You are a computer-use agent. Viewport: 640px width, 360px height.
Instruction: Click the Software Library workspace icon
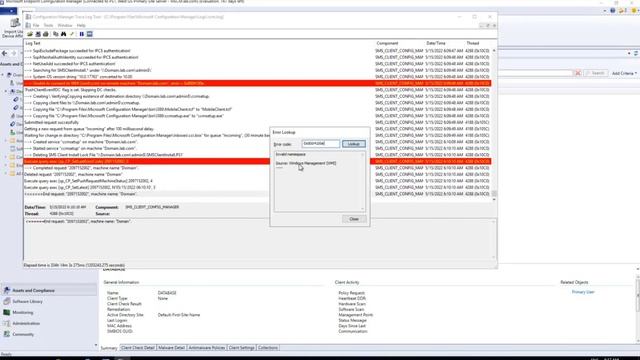click(7, 301)
